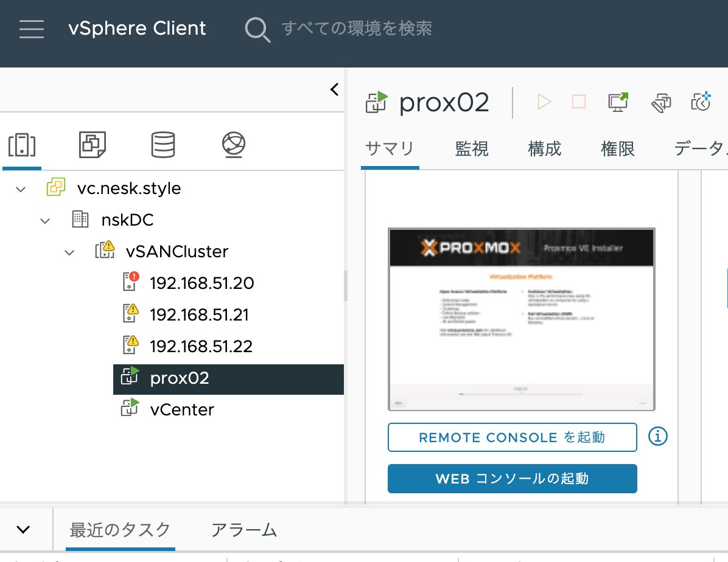Click the search magnifier icon
The height and width of the screenshot is (562, 728).
coord(257,29)
